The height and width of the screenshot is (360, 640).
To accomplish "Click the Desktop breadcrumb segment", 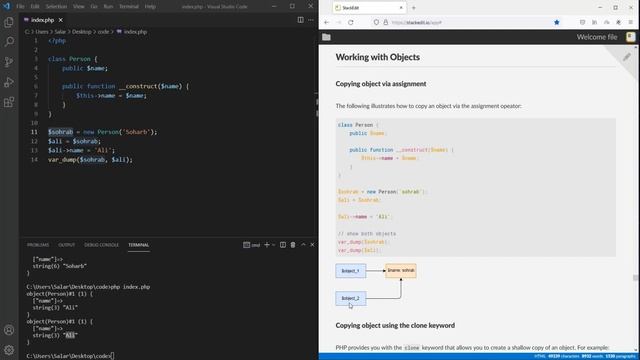I will click(x=82, y=32).
